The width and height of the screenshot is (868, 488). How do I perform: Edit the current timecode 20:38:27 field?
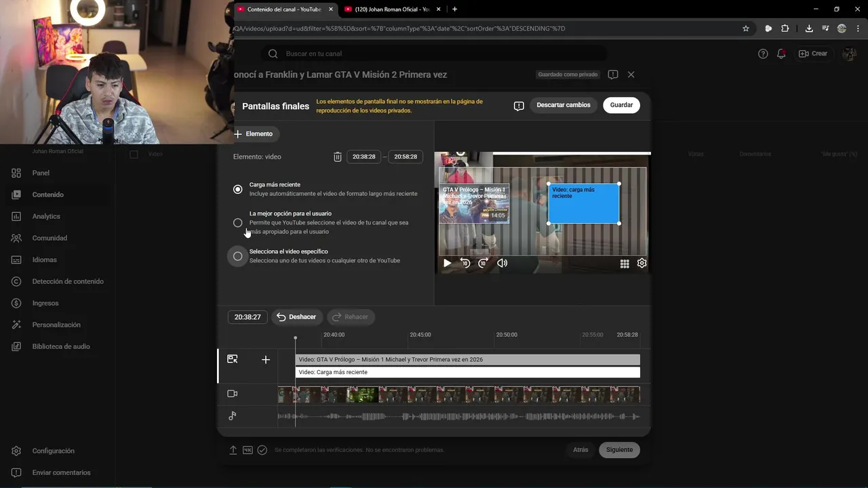(248, 317)
